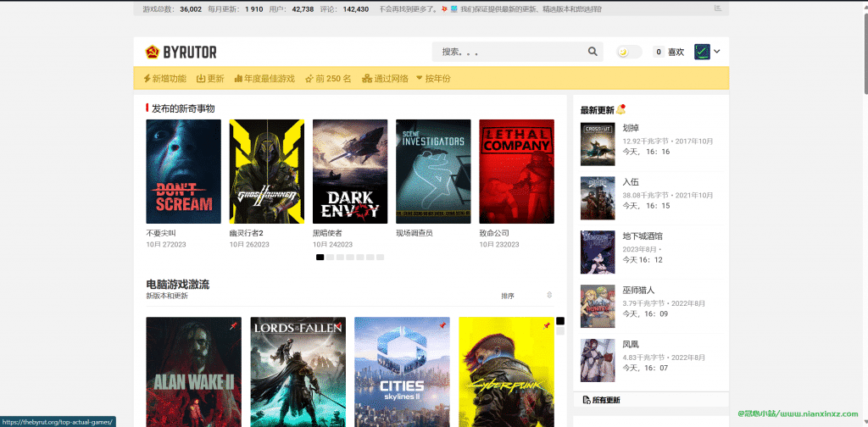Image resolution: width=868 pixels, height=427 pixels.
Task: Click the search magnifier icon
Action: [593, 52]
